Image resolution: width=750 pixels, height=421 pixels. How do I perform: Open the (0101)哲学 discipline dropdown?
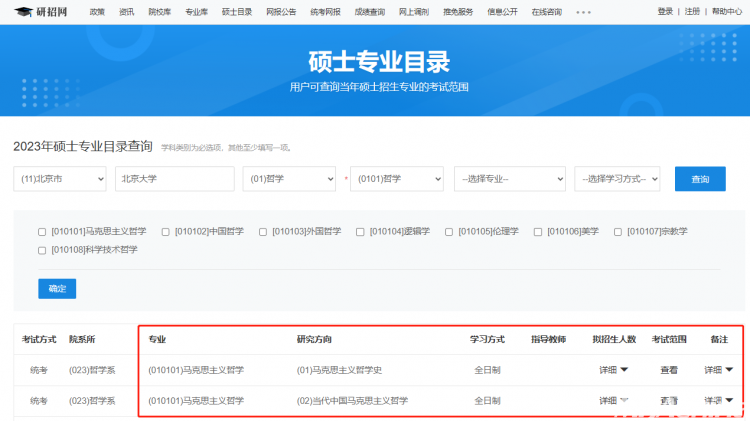point(397,179)
